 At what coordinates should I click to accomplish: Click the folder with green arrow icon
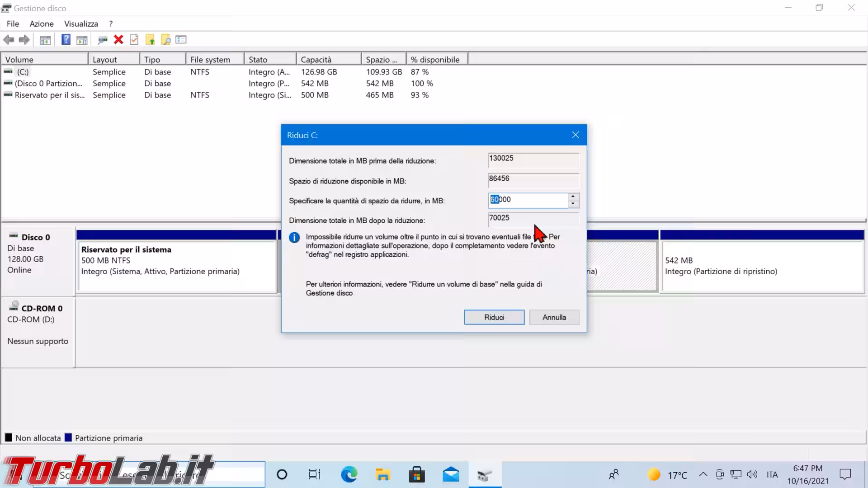click(x=150, y=40)
